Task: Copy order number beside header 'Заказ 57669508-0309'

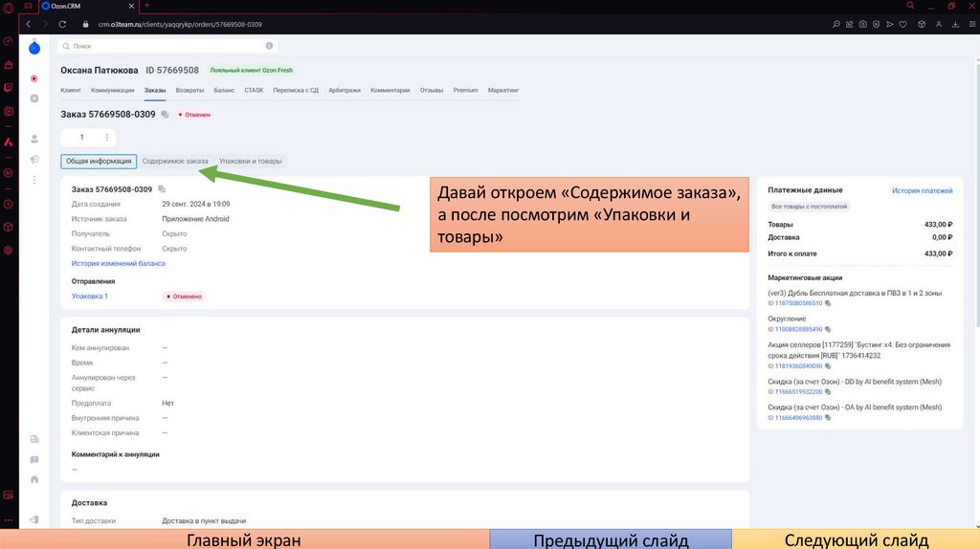Action: (x=165, y=115)
